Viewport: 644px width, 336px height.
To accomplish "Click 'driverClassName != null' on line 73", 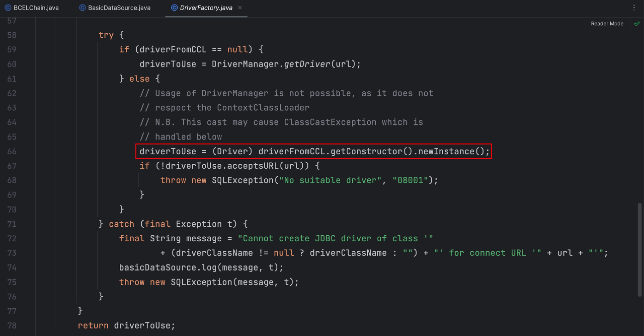I will (235, 253).
